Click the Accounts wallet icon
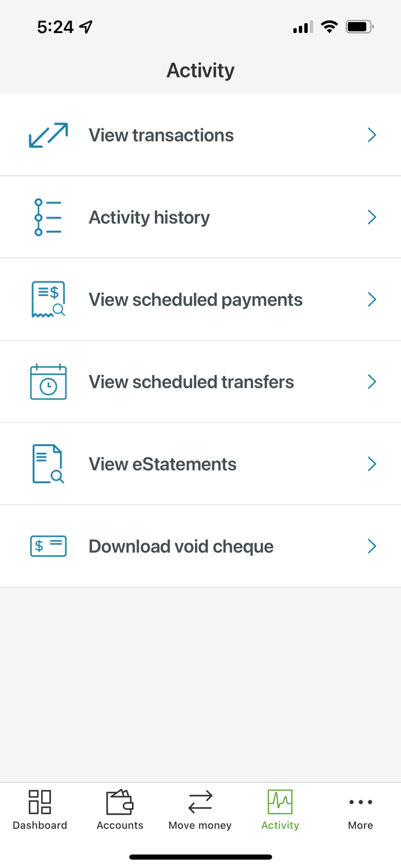 [120, 802]
